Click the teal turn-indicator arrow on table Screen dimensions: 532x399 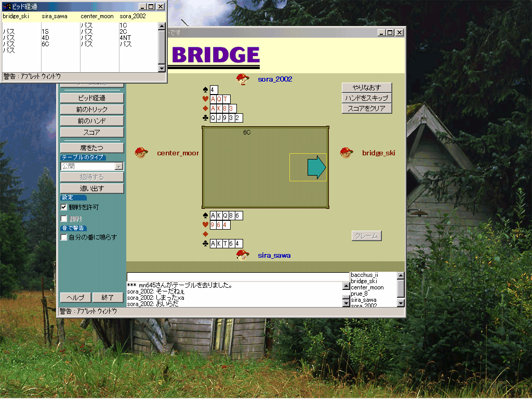316,167
